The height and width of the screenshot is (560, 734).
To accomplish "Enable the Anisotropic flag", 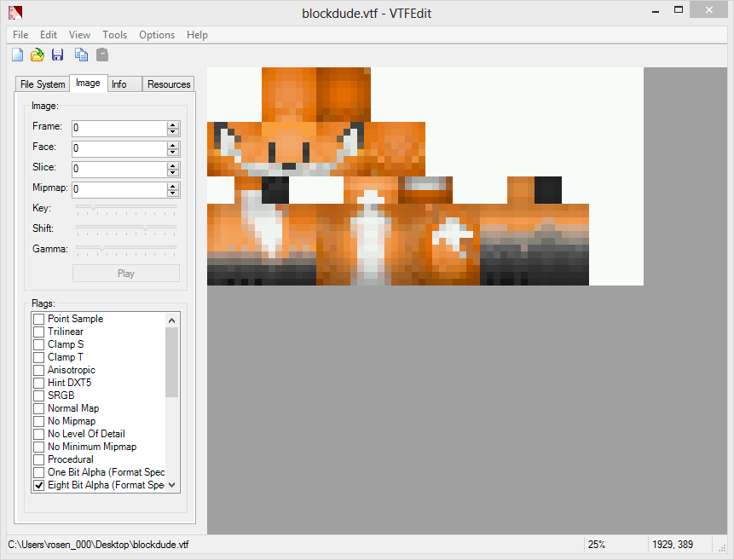I will (39, 371).
